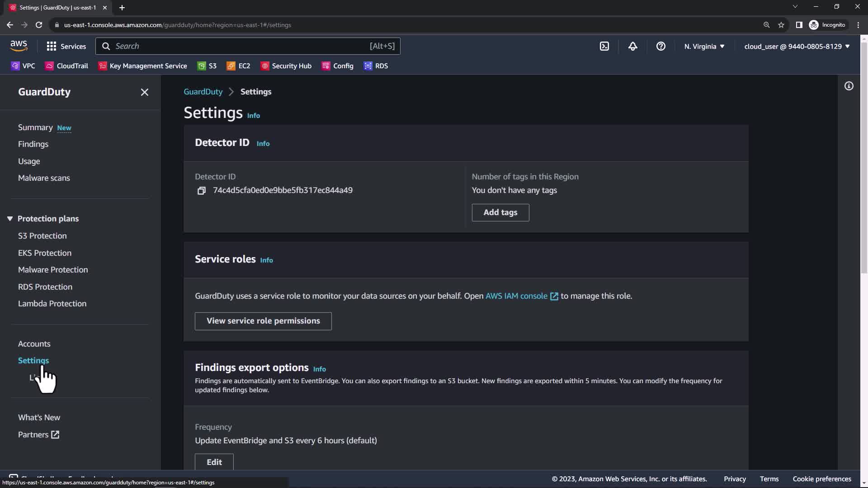Open the CloudTrail favorites shortcut

pos(66,66)
